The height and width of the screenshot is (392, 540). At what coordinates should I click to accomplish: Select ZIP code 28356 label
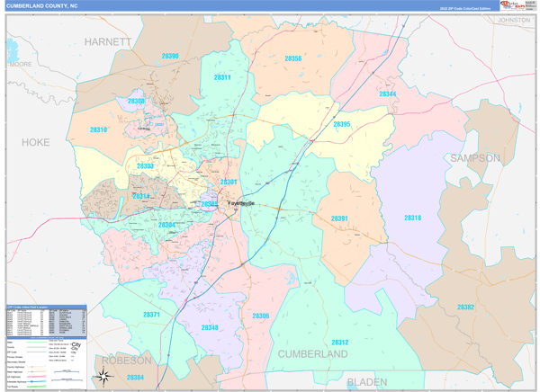pos(292,58)
